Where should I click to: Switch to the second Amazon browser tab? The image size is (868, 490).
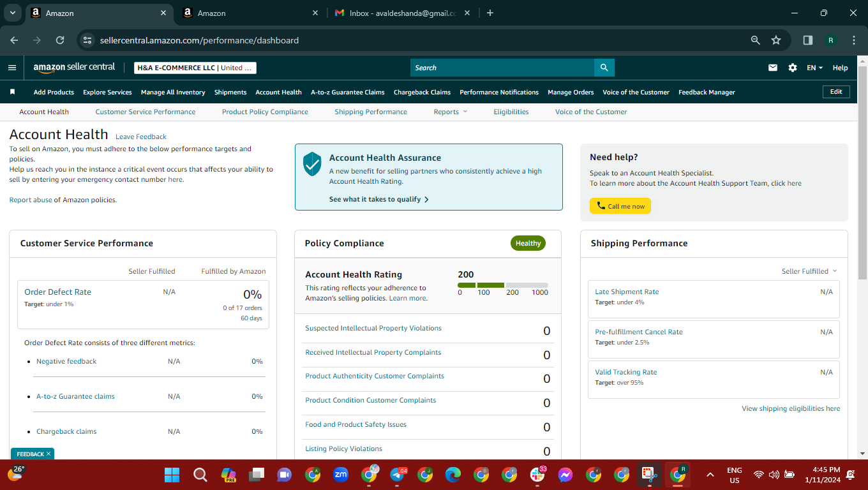(250, 13)
